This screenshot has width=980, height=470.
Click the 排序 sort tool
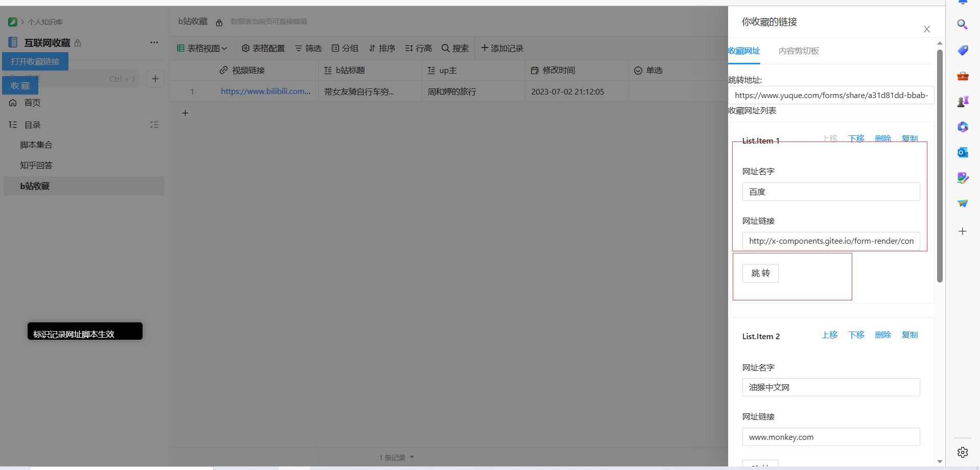coord(382,48)
